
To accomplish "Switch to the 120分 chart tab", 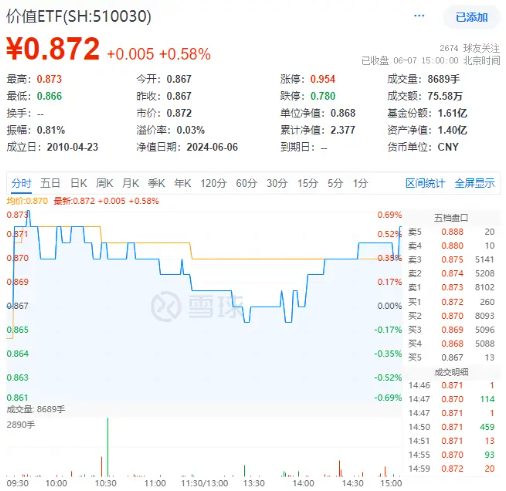I will [214, 183].
